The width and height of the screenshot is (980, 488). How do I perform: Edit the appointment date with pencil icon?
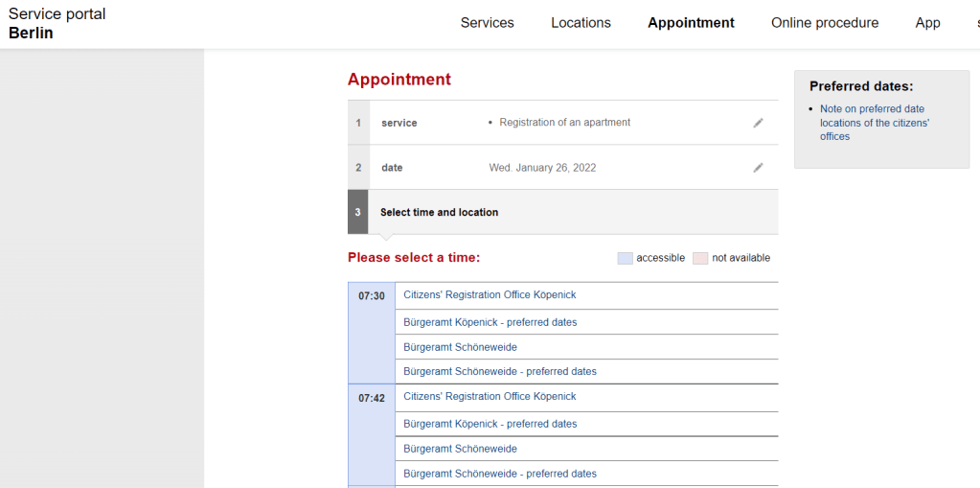[758, 168]
